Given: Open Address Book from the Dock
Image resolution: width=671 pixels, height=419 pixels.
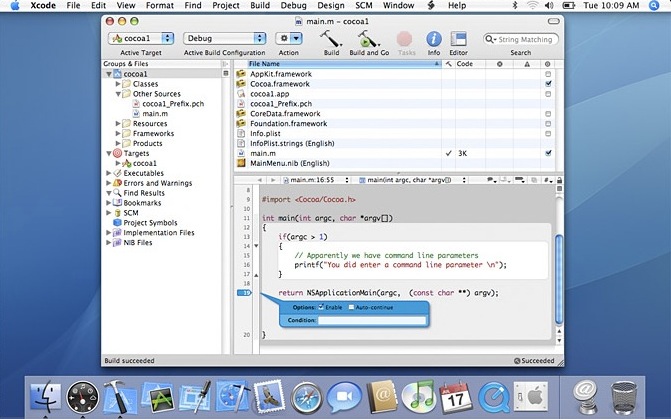Looking at the screenshot, I should click(x=382, y=397).
